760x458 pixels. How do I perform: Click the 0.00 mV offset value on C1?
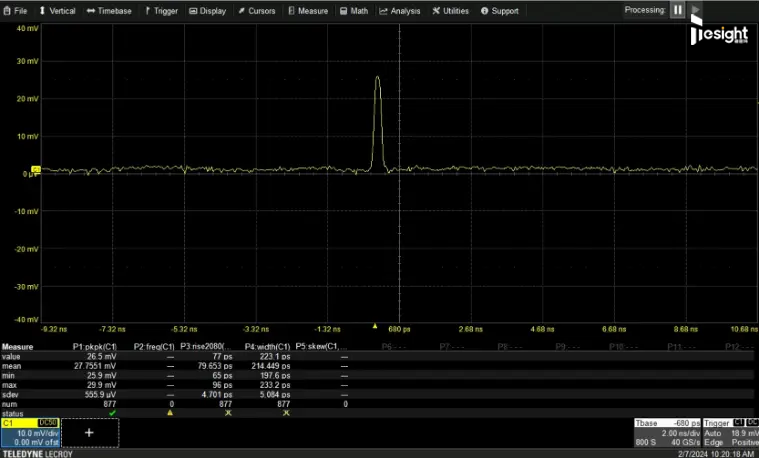(36, 442)
